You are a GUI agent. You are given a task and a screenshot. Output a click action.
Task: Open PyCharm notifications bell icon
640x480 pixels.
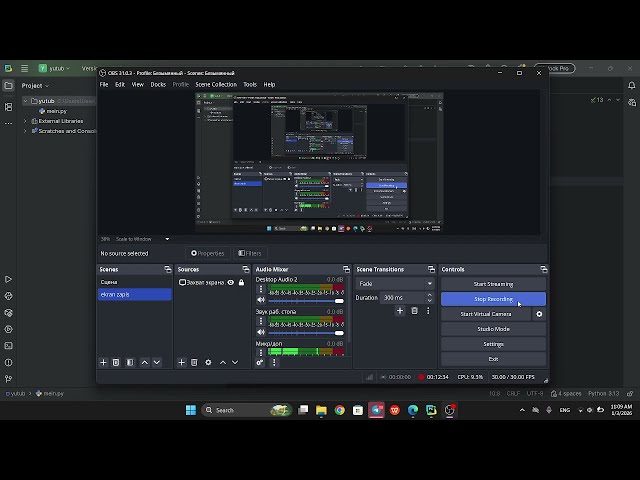click(631, 85)
